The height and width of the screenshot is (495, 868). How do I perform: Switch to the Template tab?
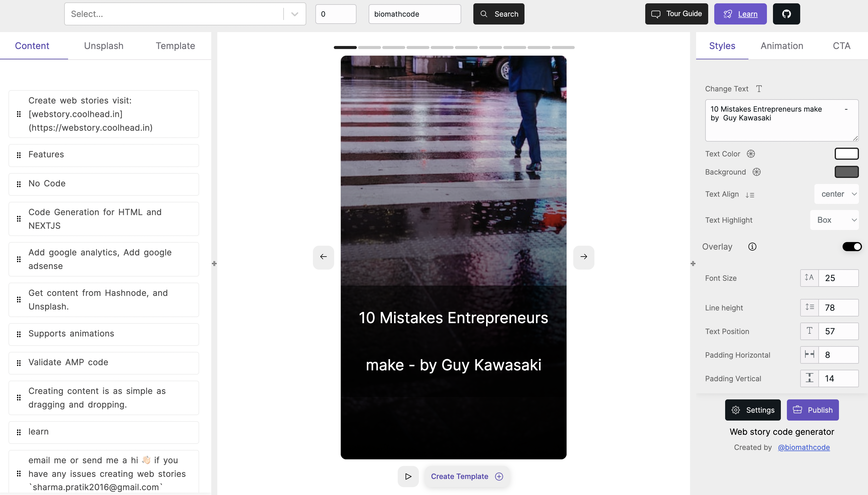(x=175, y=46)
